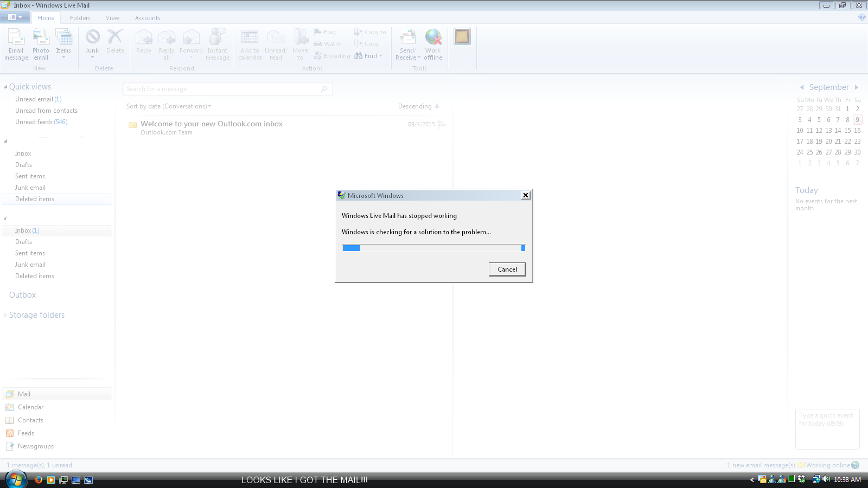Start a Photo email

coord(41,44)
